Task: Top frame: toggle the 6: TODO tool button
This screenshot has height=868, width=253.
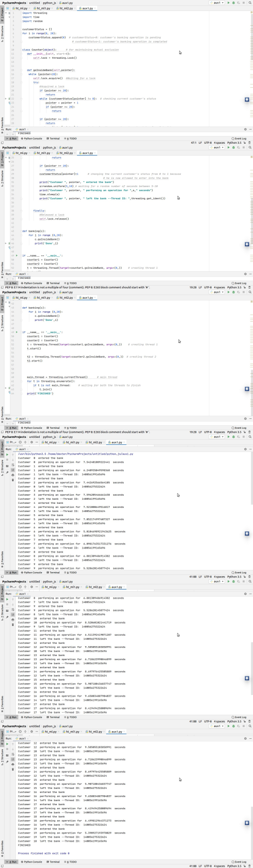Action: (70, 138)
